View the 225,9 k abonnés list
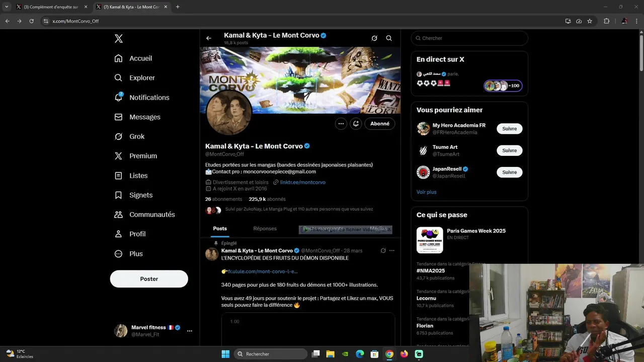 [x=267, y=199]
